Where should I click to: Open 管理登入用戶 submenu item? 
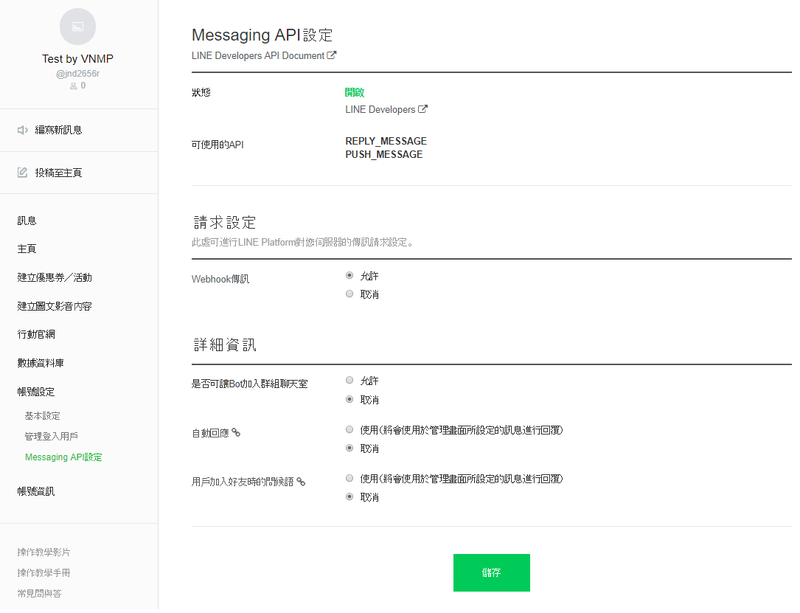point(51,436)
